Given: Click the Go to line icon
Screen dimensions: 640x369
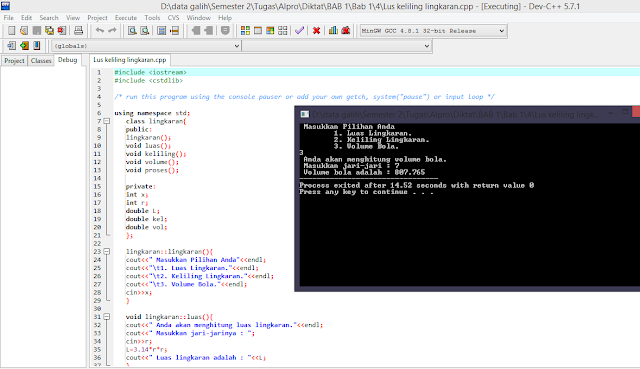Looking at the screenshot, I should (x=175, y=31).
